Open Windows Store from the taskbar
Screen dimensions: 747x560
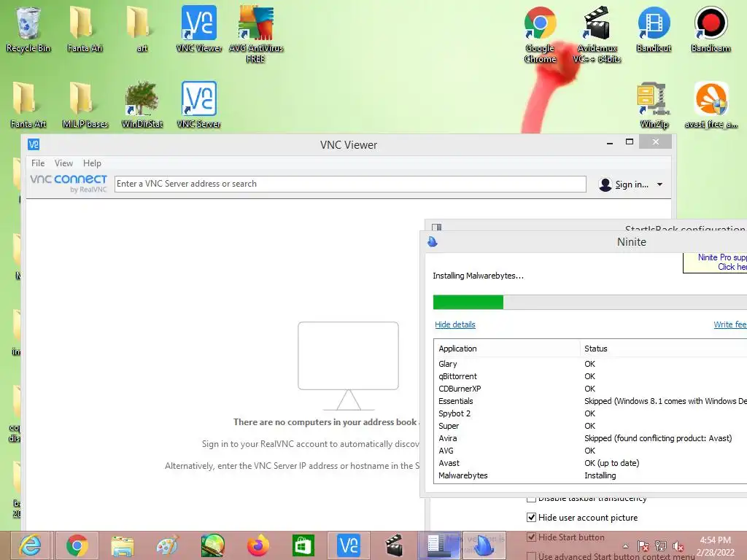pos(303,545)
